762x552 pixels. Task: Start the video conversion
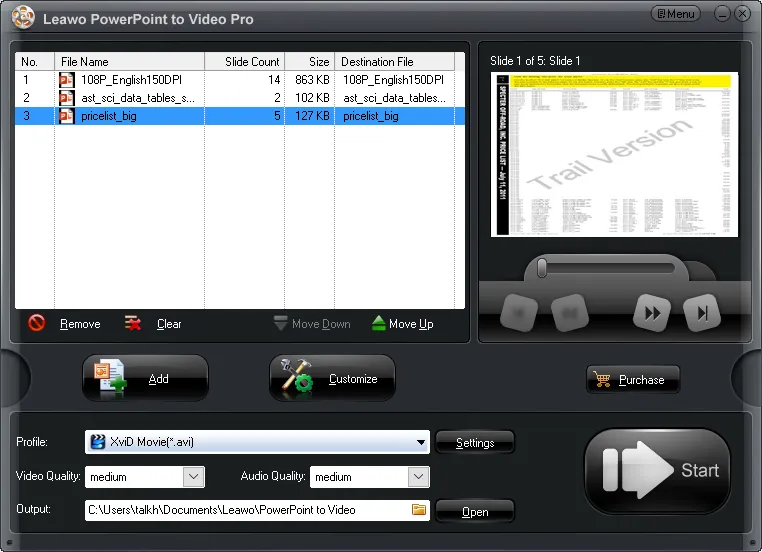tap(657, 471)
